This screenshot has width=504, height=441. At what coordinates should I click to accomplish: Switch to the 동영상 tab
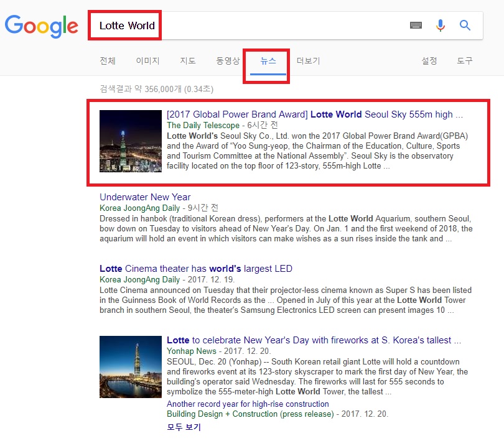click(228, 61)
